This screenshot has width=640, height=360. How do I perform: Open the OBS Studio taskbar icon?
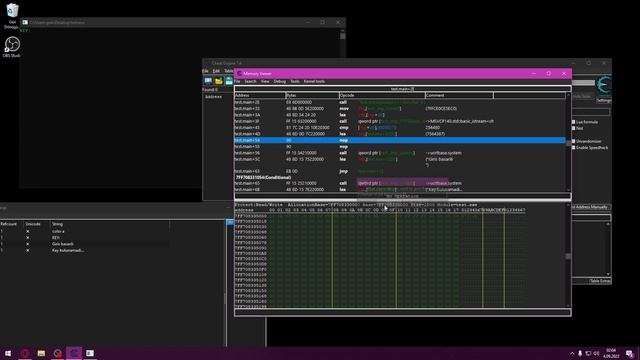(58, 353)
